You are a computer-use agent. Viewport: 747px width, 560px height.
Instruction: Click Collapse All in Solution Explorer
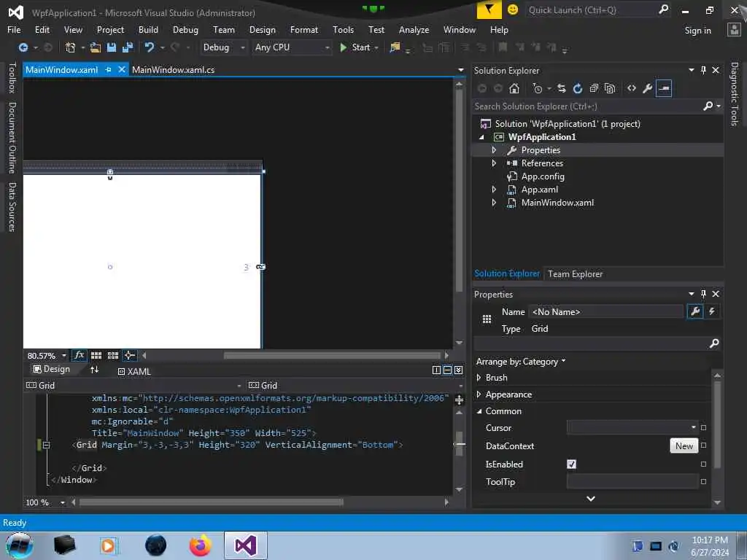(594, 88)
